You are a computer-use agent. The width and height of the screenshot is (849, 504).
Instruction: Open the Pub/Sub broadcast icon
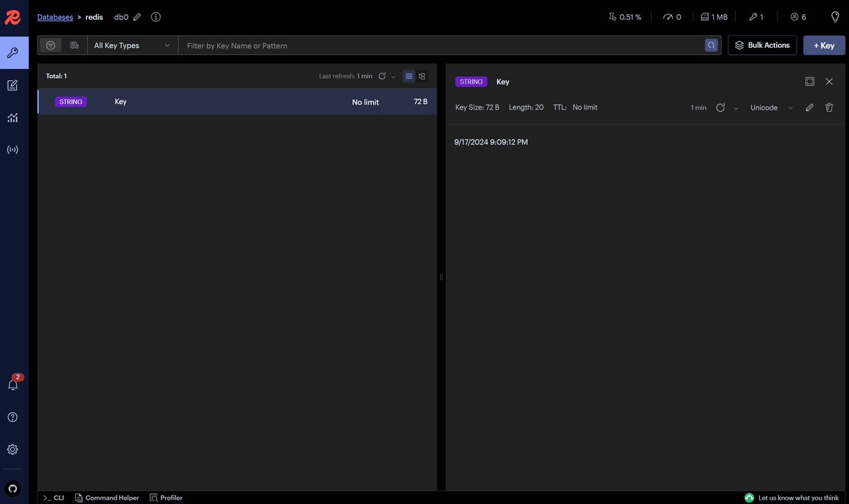(13, 150)
